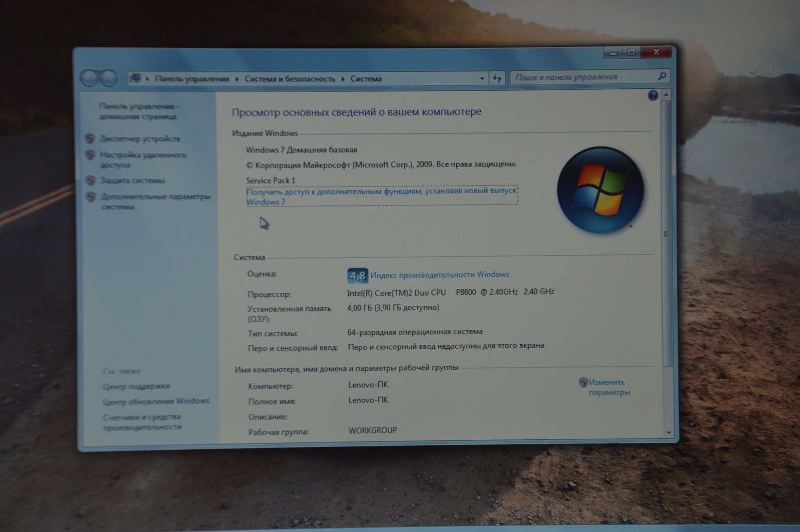
Task: Click the Имя компьютера, имя домена section header
Action: (346, 368)
